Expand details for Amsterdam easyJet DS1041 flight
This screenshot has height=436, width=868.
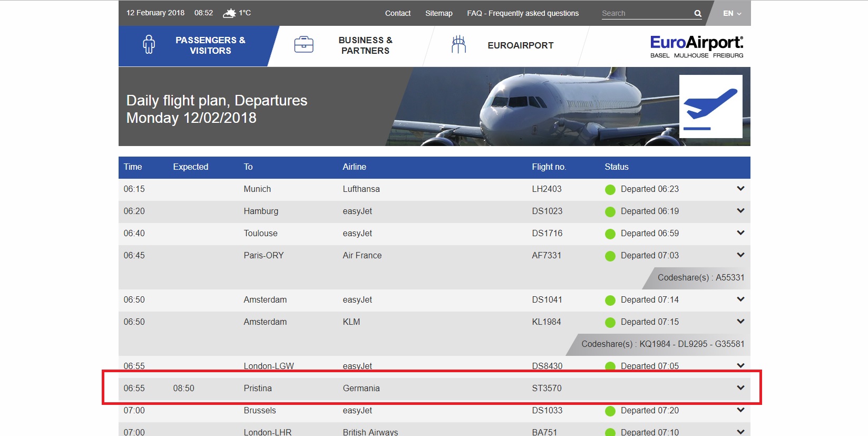740,299
